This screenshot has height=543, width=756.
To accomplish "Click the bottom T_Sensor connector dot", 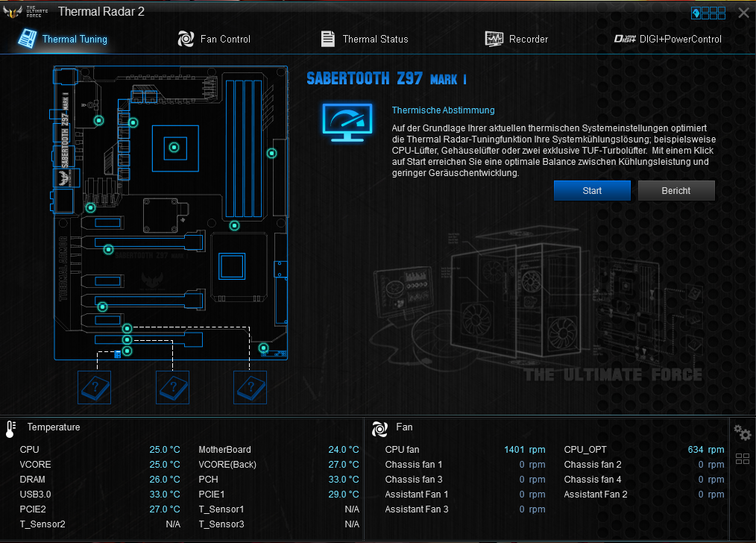I will pyautogui.click(x=127, y=351).
